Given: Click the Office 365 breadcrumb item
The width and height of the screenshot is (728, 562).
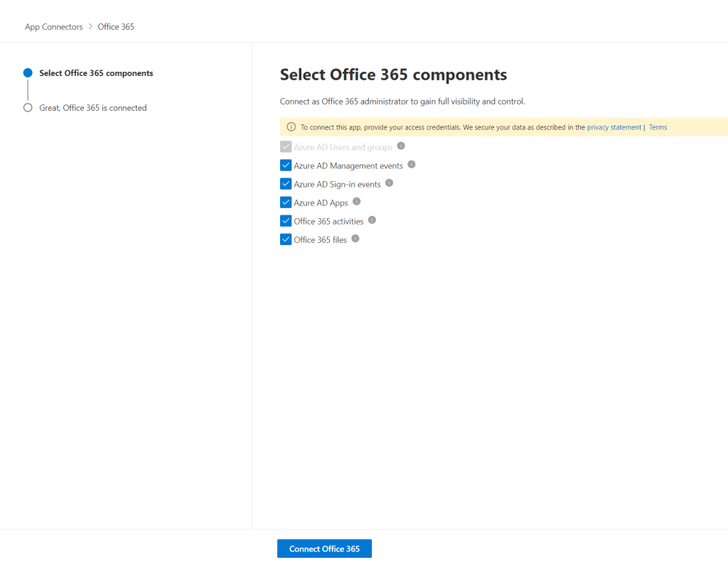Looking at the screenshot, I should click(x=116, y=27).
